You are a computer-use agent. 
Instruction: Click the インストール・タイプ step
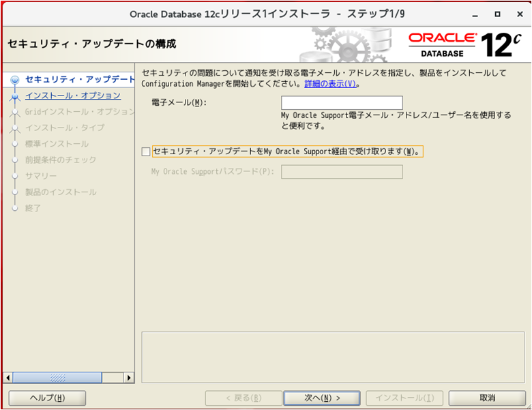pos(65,128)
